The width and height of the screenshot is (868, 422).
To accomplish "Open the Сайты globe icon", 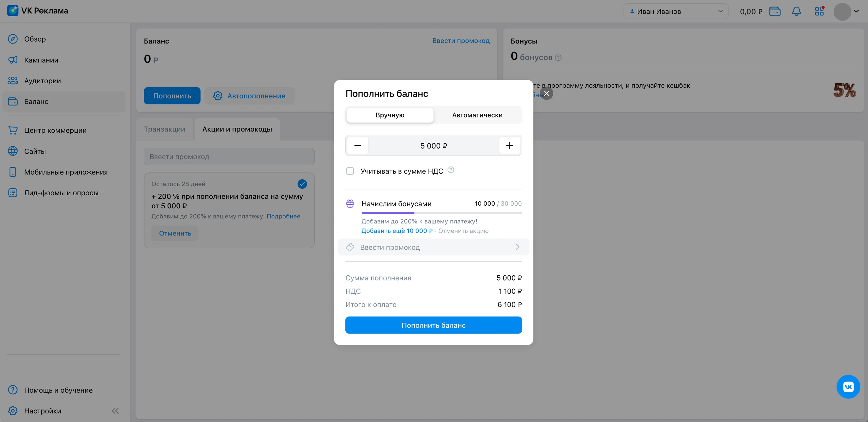I will (x=13, y=151).
